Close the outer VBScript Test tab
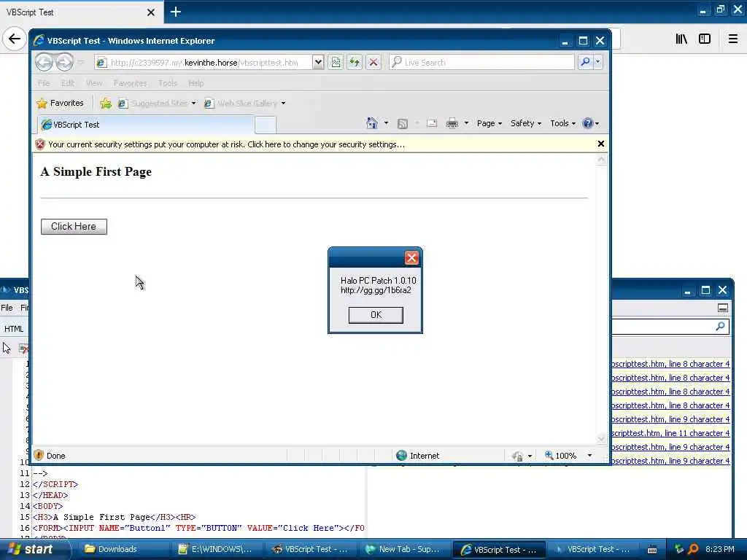Screen dimensions: 747x560 coord(151,12)
